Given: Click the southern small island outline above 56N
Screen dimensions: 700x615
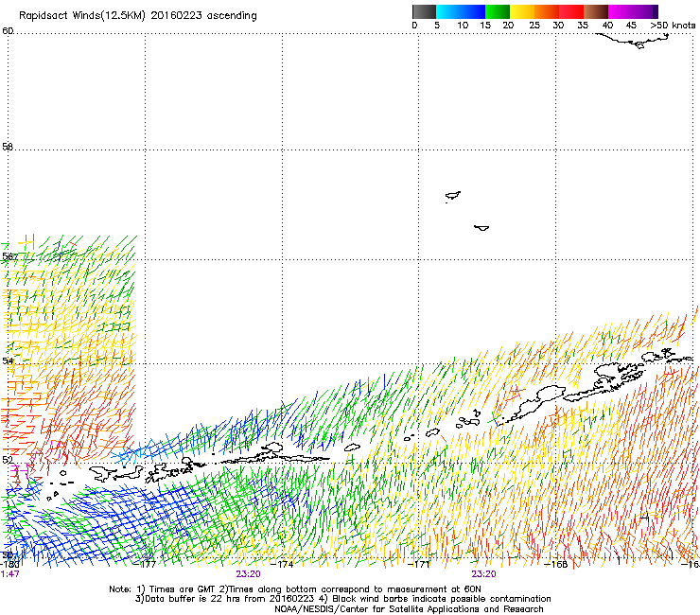Looking at the screenshot, I should point(481,228).
